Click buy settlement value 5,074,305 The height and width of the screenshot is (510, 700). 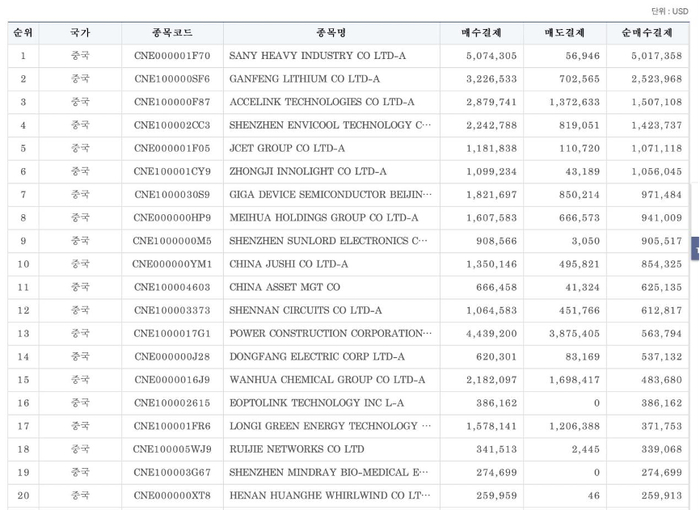pos(492,56)
